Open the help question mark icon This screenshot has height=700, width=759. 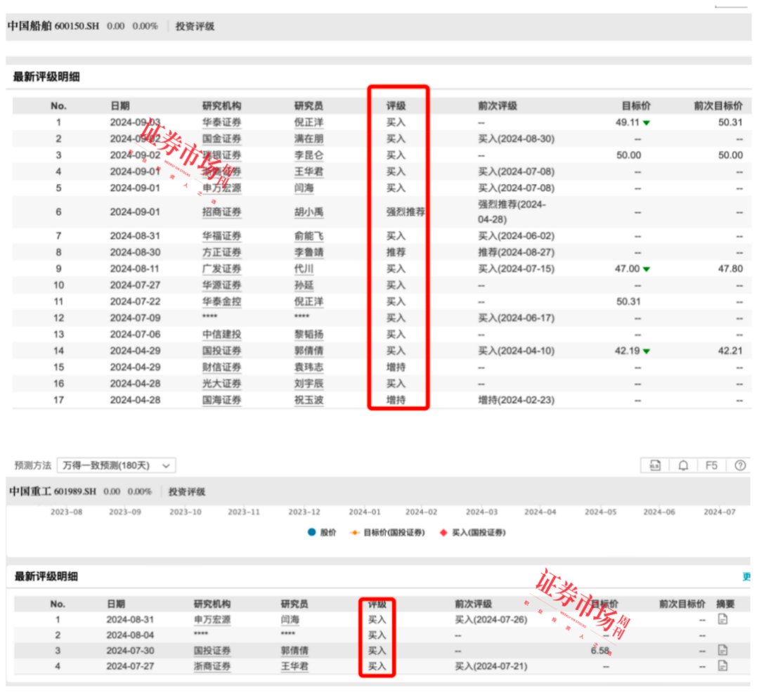coord(740,466)
